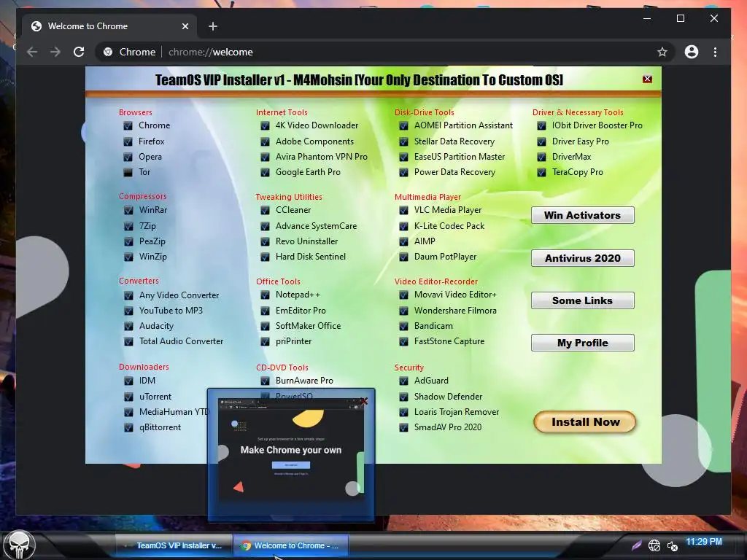This screenshot has height=560, width=747.
Task: Toggle the WinRar checkbox
Action: coord(128,210)
